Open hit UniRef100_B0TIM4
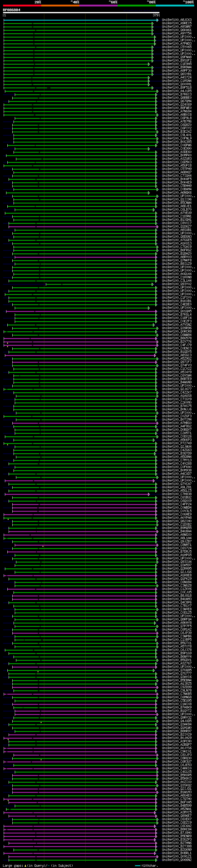The height and width of the screenshot is (868, 197). click(x=177, y=419)
